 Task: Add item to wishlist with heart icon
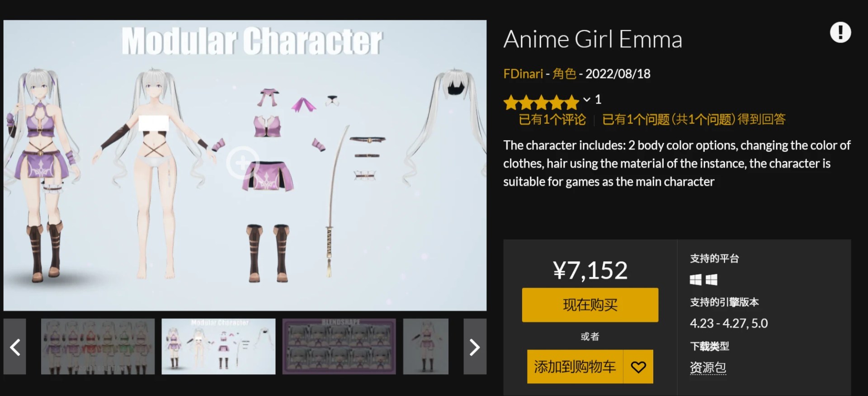(638, 367)
